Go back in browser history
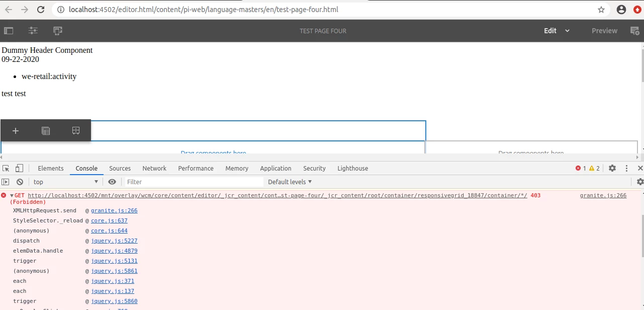This screenshot has height=310, width=644. [9, 10]
